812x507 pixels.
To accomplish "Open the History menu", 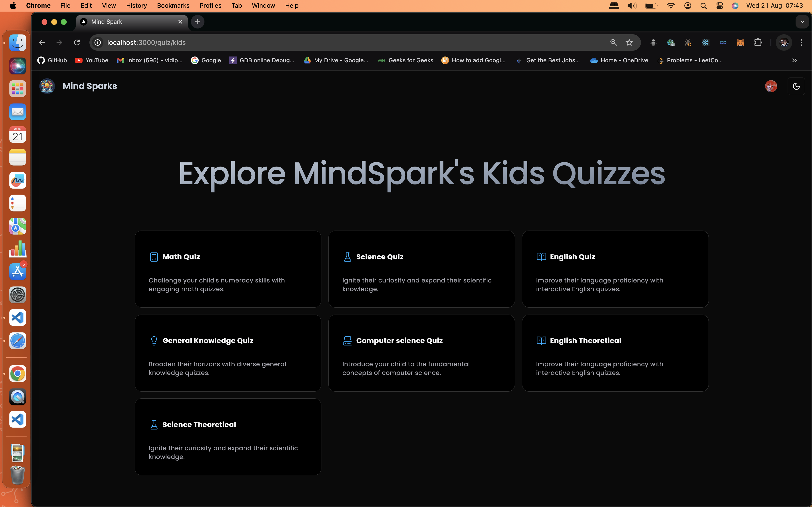I will pos(136,5).
